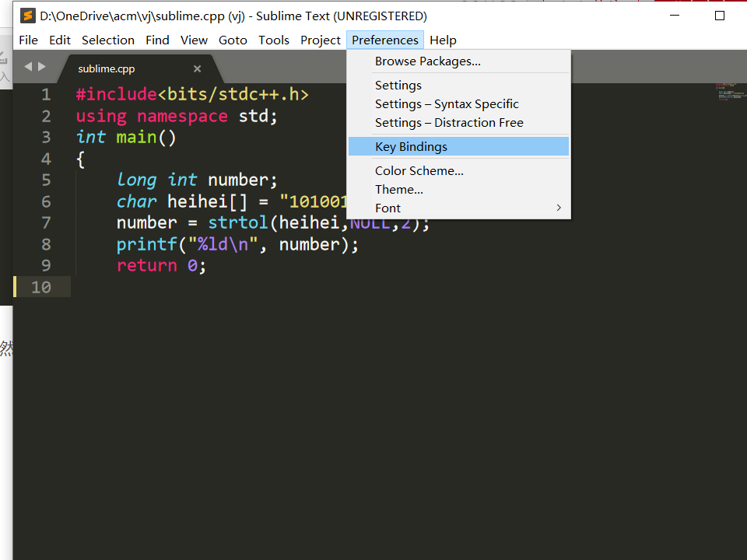Click the minimap code preview
747x560 pixels.
pos(731,92)
